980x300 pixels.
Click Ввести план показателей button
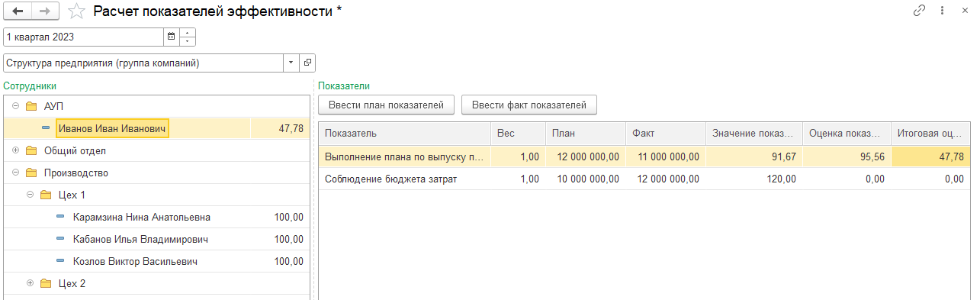point(387,105)
